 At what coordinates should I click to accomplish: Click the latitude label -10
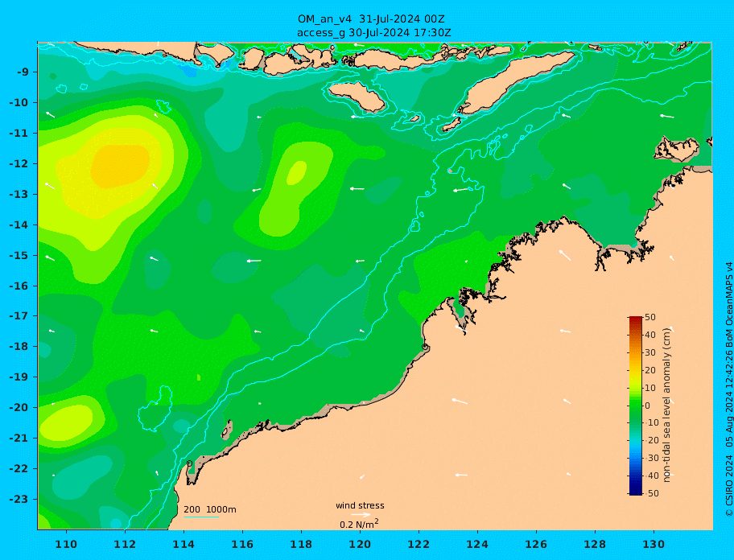point(19,102)
